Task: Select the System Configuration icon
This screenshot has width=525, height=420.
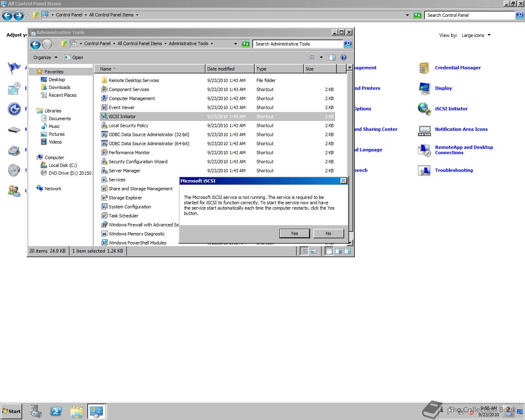Action: pos(104,207)
